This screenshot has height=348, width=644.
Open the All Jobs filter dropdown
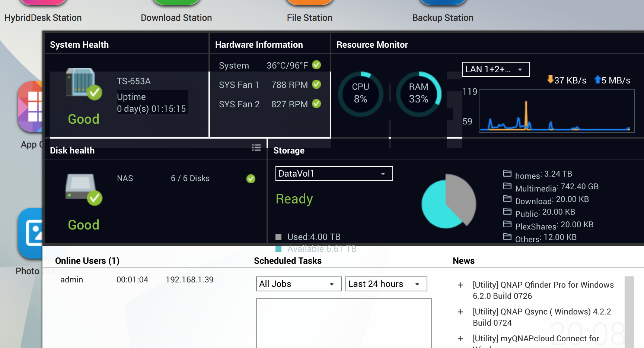pos(298,284)
